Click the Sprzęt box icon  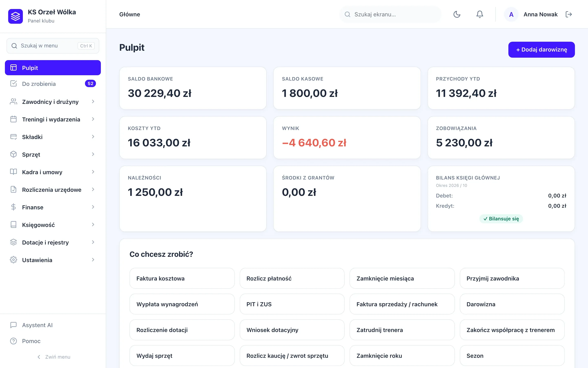pyautogui.click(x=14, y=154)
